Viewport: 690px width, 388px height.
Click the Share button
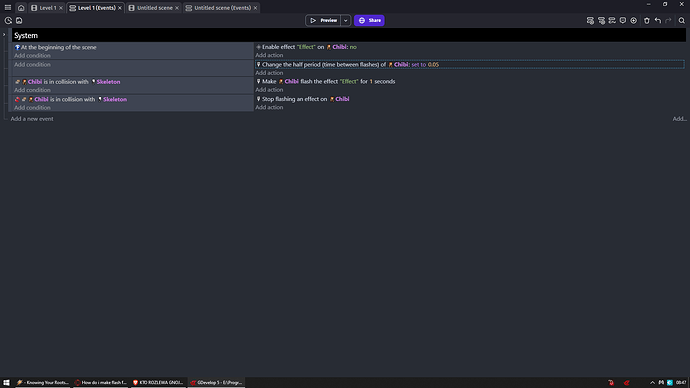point(369,20)
